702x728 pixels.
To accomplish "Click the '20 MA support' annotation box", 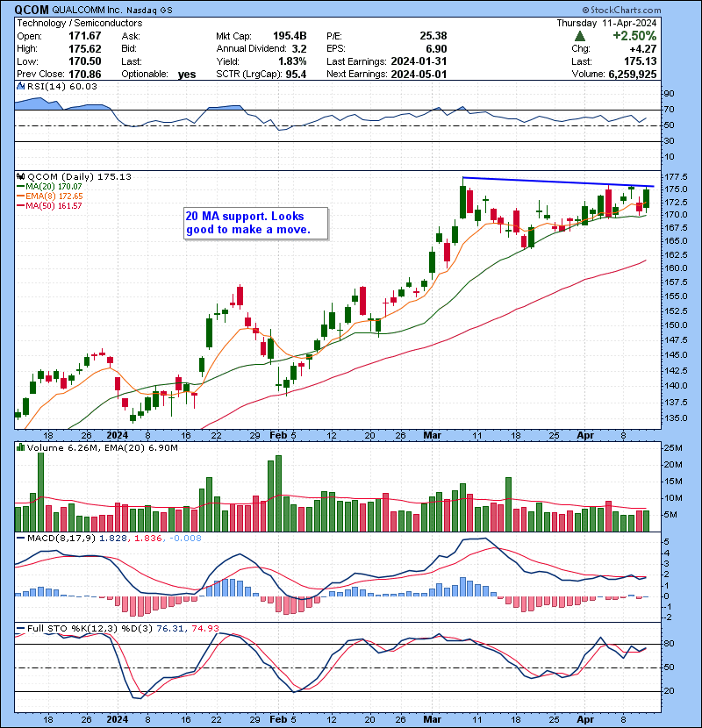I will pos(255,224).
